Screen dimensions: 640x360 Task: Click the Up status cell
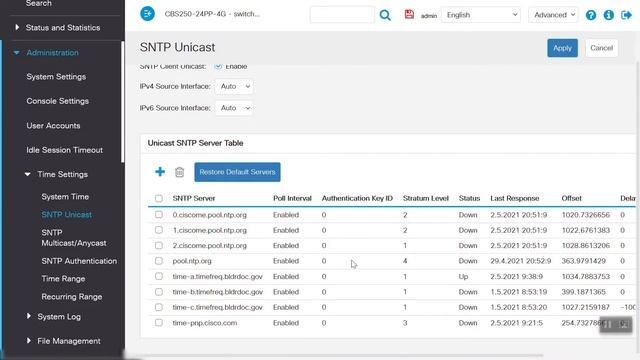pos(463,277)
